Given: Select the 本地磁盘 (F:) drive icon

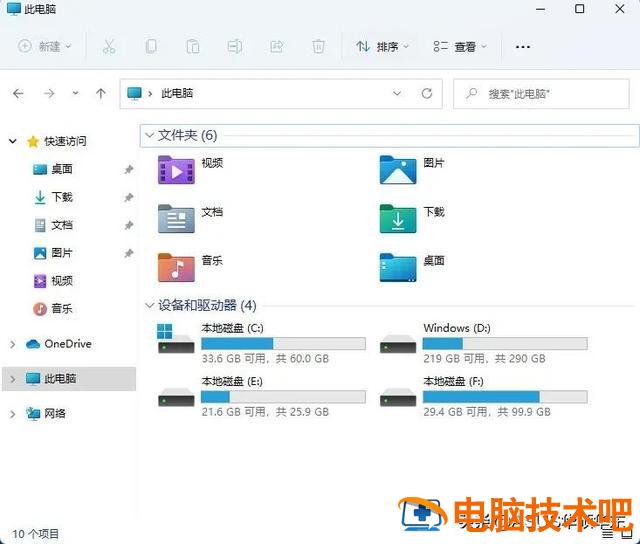Looking at the screenshot, I should click(x=398, y=397).
